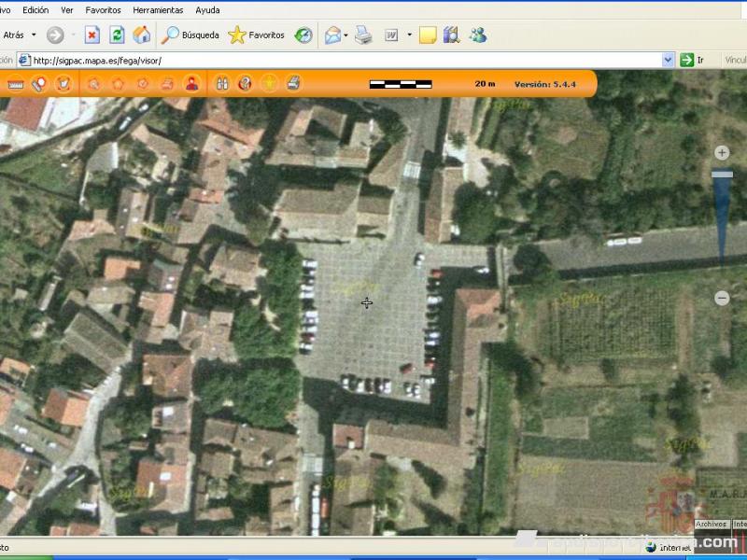Click the zoom level slider handle

pyautogui.click(x=722, y=174)
